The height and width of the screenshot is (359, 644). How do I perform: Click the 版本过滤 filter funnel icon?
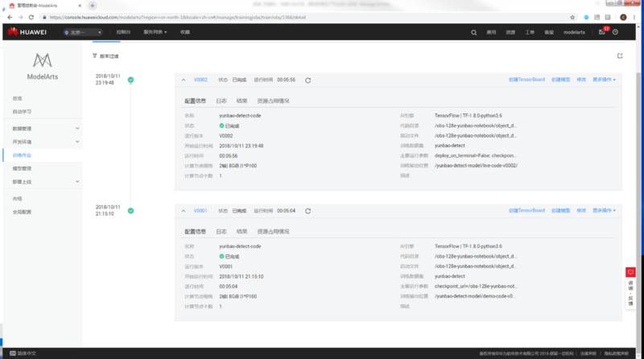point(94,56)
